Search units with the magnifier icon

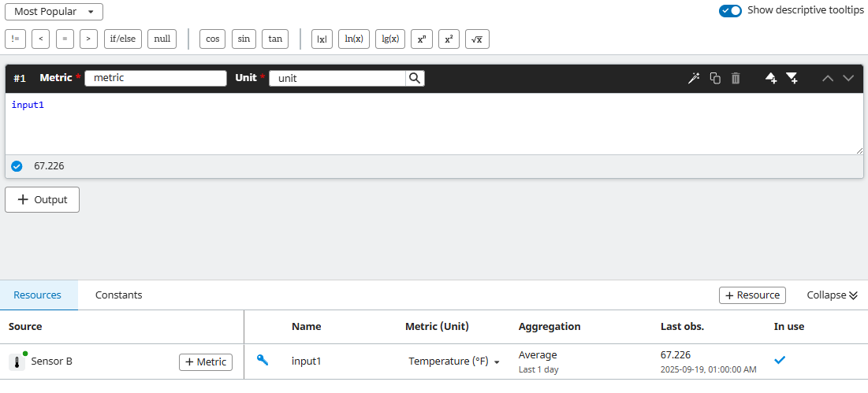pyautogui.click(x=415, y=78)
